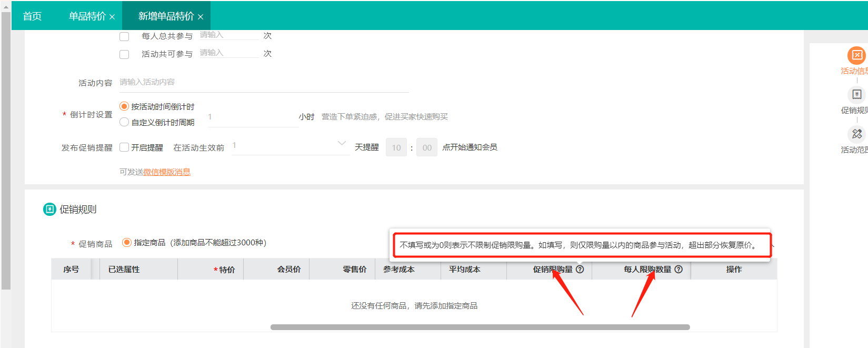Viewport: 868px width, 348px height.
Task: Click the 活动信息 orange sidebar icon
Action: [856, 55]
